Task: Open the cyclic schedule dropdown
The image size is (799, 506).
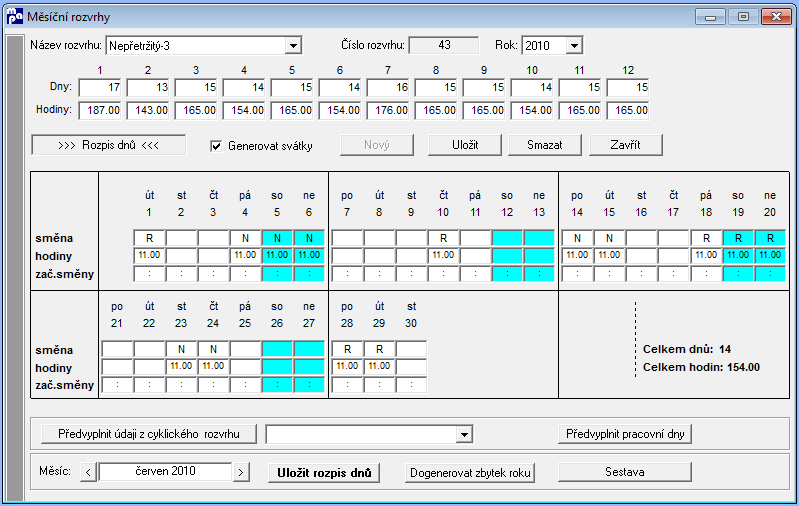Action: [464, 435]
